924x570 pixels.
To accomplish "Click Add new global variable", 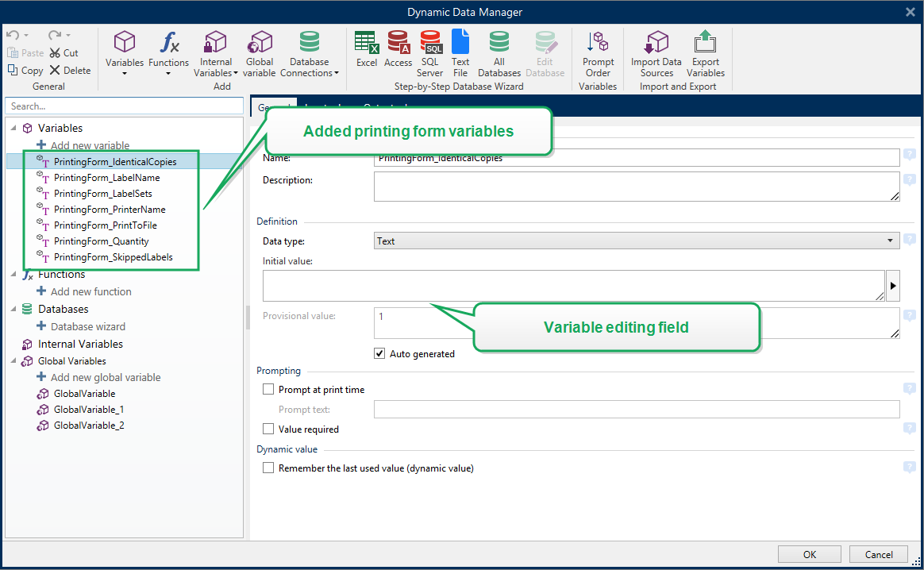I will click(105, 378).
